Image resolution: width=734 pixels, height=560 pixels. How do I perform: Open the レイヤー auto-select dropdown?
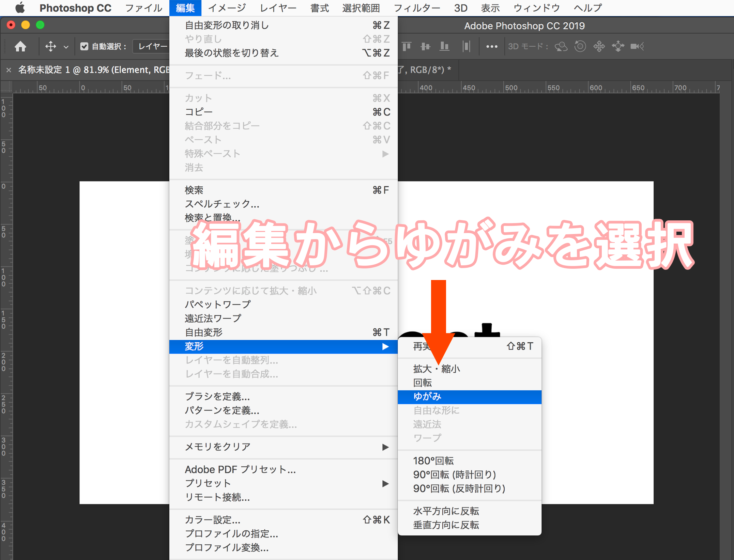click(151, 46)
